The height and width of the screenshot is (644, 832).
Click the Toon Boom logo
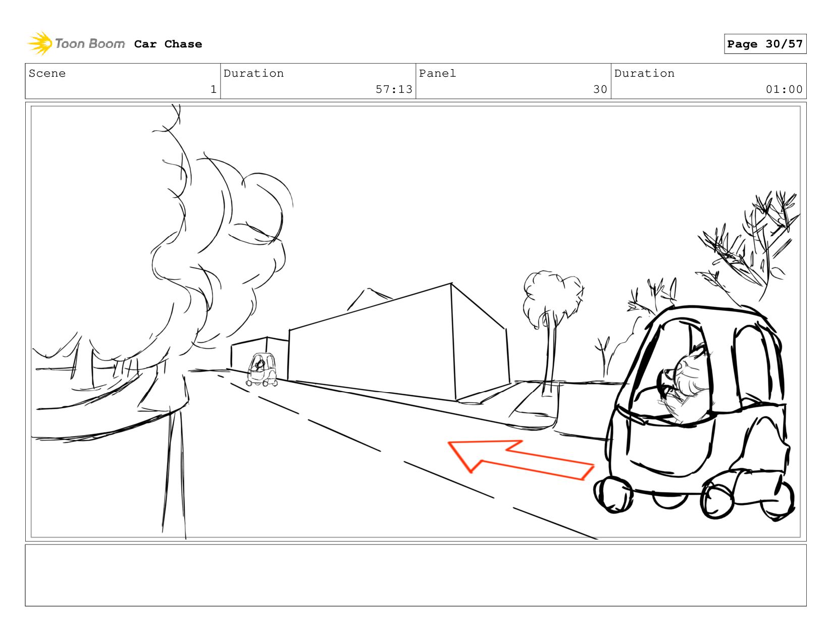[76, 43]
